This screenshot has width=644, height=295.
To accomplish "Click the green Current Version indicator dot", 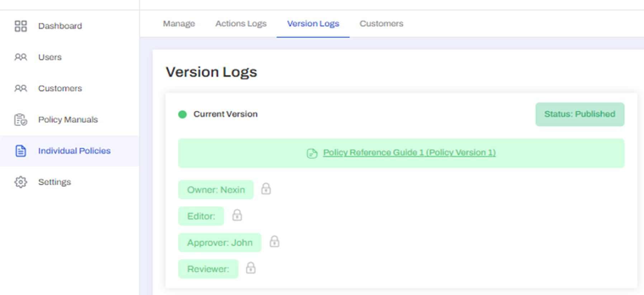I will pyautogui.click(x=183, y=114).
